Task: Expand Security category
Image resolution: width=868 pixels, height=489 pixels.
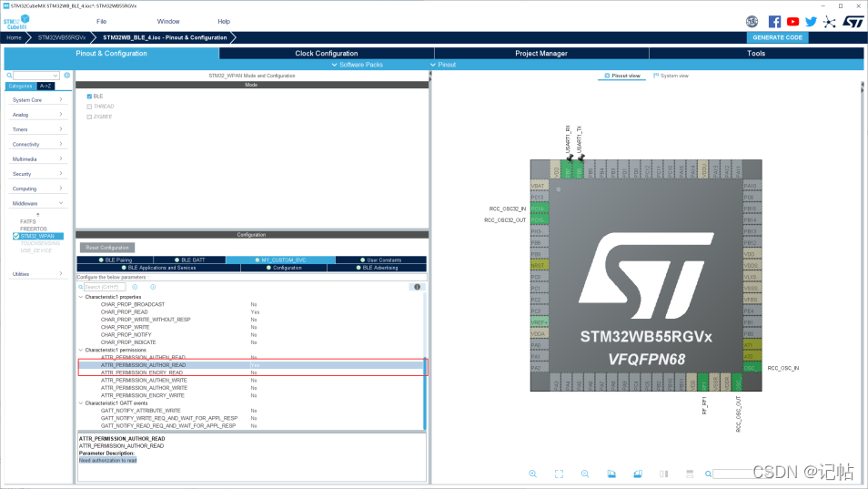Action: pyautogui.click(x=36, y=174)
